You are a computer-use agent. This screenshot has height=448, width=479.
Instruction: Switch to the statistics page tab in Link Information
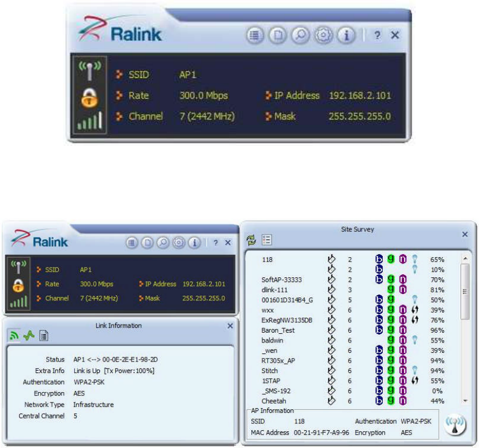tap(44, 336)
